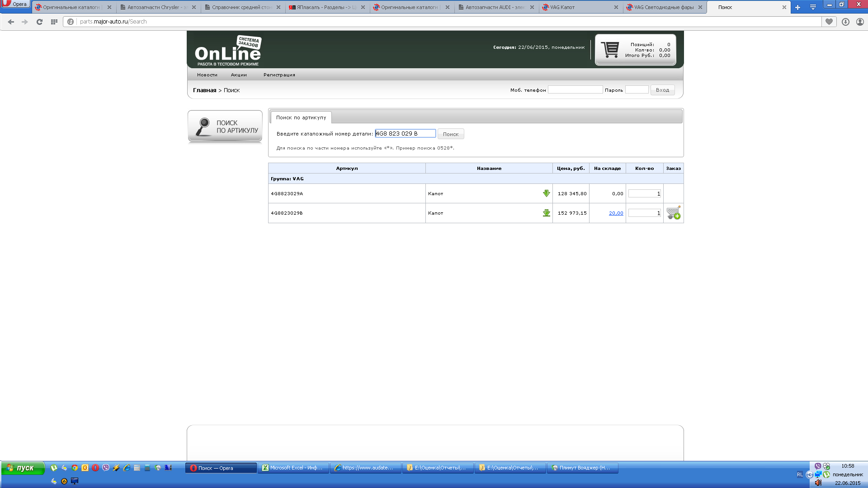The image size is (868, 488).
Task: Add page to bookmarks with heart icon
Action: (x=829, y=22)
